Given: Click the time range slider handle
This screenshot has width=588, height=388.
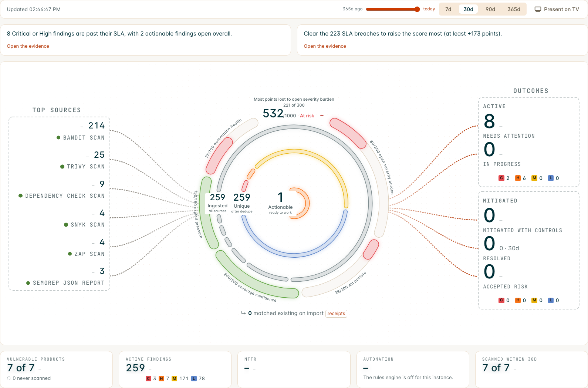Looking at the screenshot, I should [x=417, y=9].
